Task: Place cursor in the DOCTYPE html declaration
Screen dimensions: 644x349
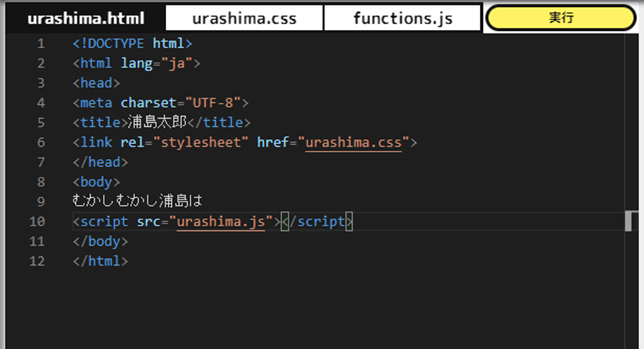Action: pos(132,43)
